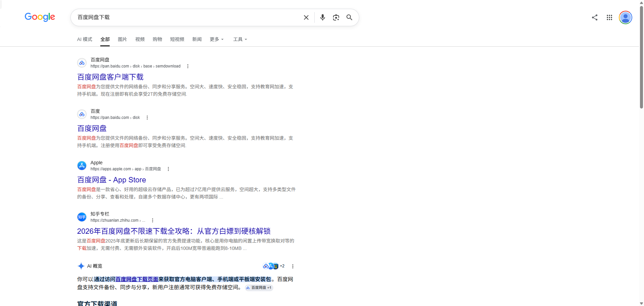This screenshot has height=306, width=644.
Task: Click the scrollbar down arrow
Action: (641, 303)
